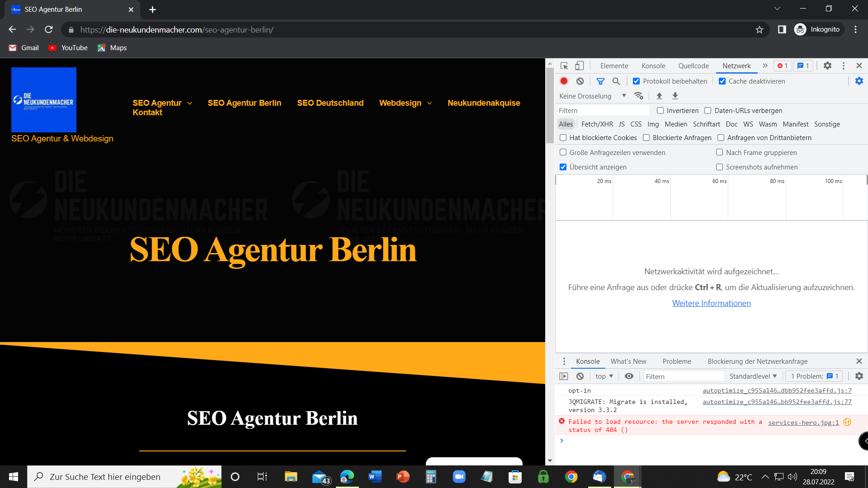The width and height of the screenshot is (868, 488).
Task: Click the network Filtern input field
Action: 602,111
